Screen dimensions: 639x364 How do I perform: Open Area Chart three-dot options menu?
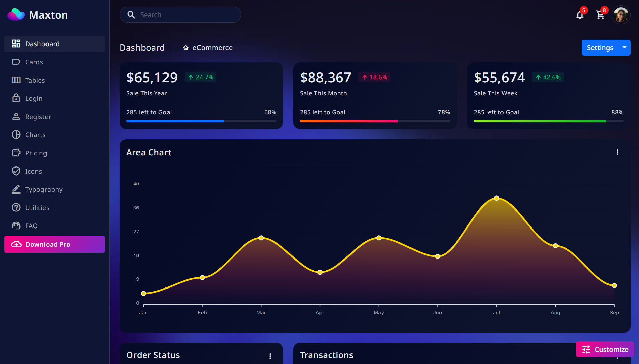pos(617,152)
